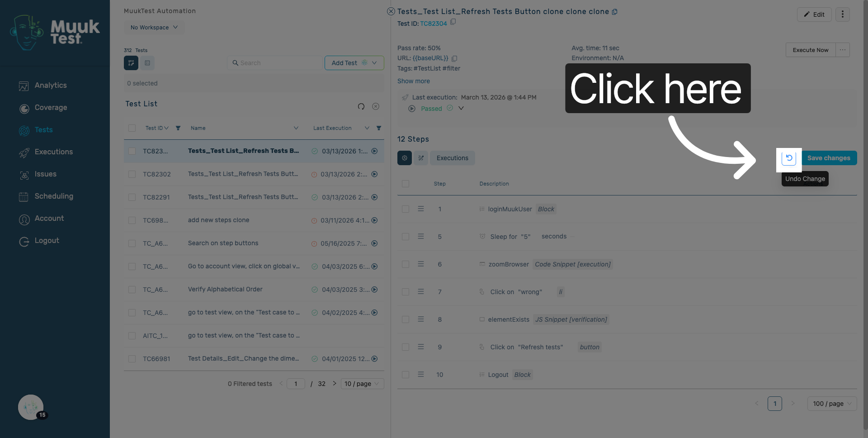868x438 pixels.
Task: Check the box for step zoomBrowser
Action: click(x=406, y=264)
